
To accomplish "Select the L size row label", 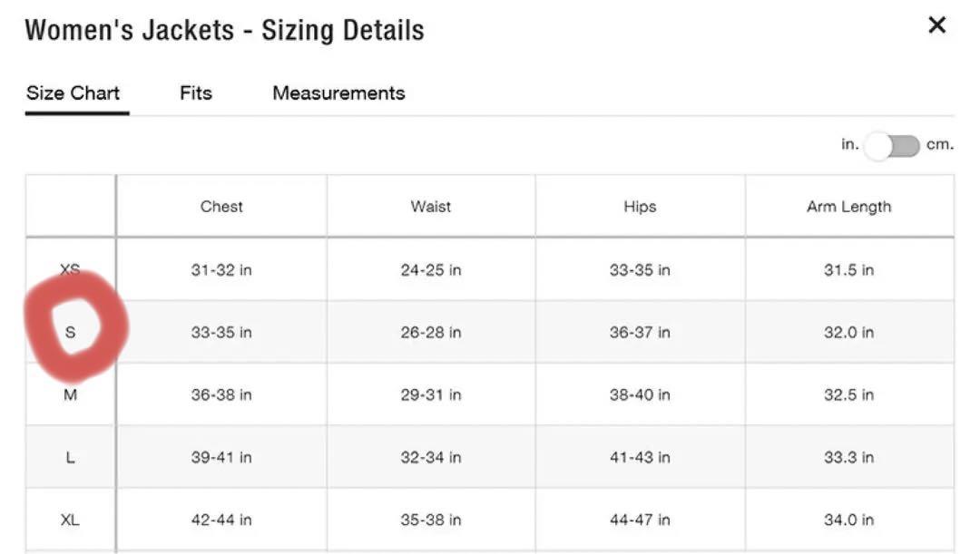I will click(70, 457).
